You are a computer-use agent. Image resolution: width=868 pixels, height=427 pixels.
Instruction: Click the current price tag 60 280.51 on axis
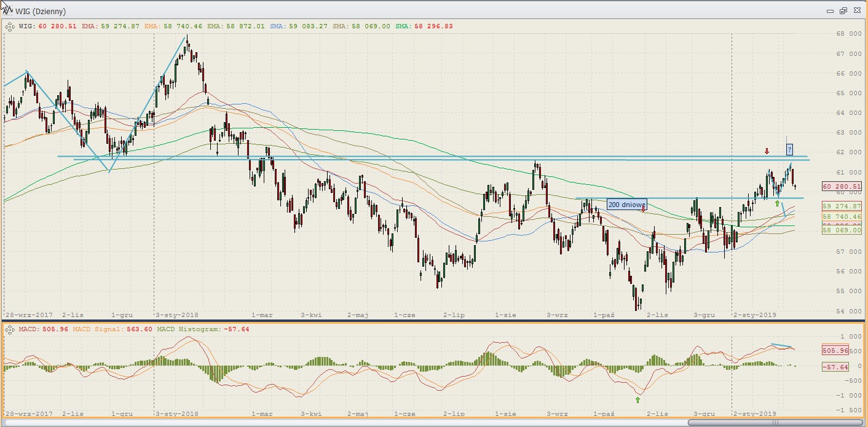pyautogui.click(x=842, y=186)
